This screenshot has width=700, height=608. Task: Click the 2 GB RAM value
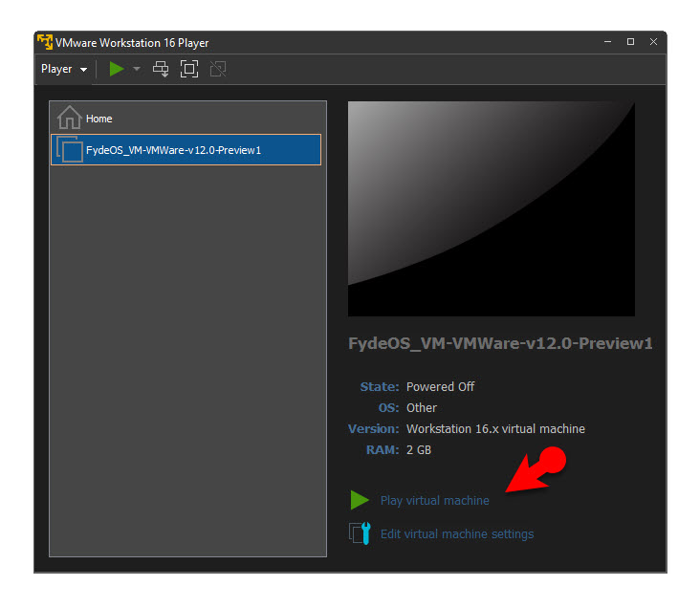click(419, 450)
